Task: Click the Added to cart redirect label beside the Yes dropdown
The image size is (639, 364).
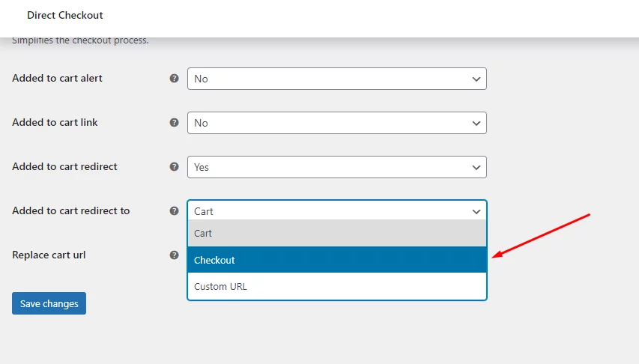Action: pyautogui.click(x=64, y=166)
